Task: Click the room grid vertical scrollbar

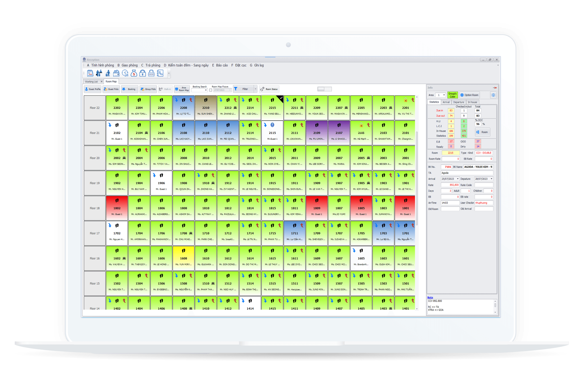Action: pyautogui.click(x=417, y=178)
